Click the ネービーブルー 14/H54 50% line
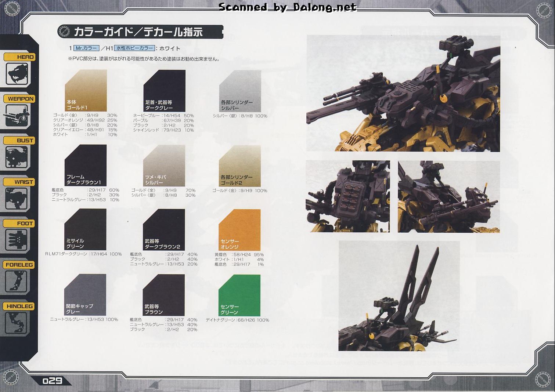Image resolution: width=555 pixels, height=392 pixels. click(x=163, y=116)
